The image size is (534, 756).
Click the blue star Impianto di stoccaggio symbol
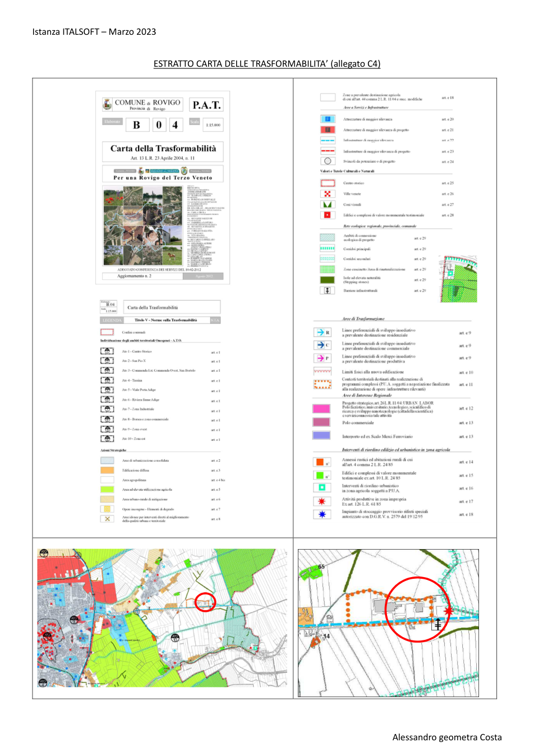[x=321, y=514]
